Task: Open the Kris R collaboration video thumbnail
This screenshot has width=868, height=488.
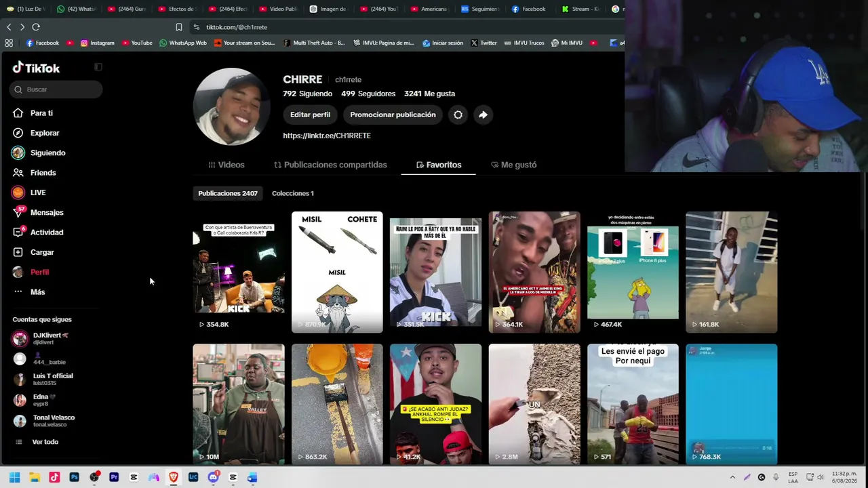Action: coord(239,272)
